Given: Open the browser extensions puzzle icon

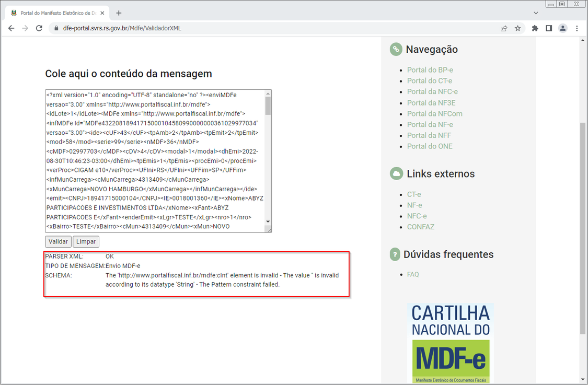Looking at the screenshot, I should click(x=535, y=28).
